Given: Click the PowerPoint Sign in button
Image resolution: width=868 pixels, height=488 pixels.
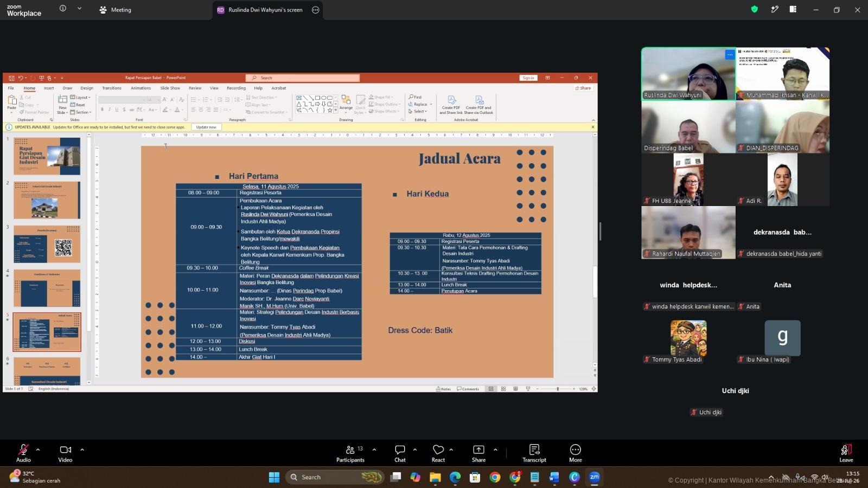Looking at the screenshot, I should (x=528, y=78).
